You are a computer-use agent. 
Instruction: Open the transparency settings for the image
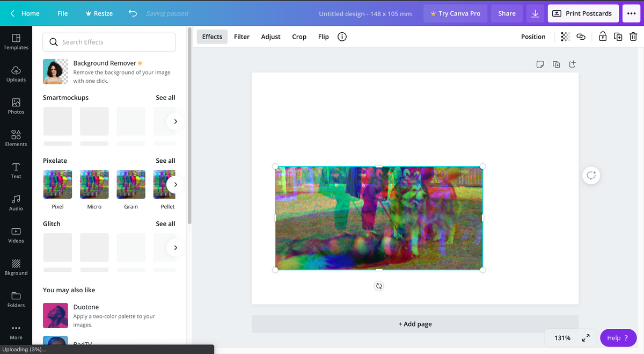click(x=564, y=37)
